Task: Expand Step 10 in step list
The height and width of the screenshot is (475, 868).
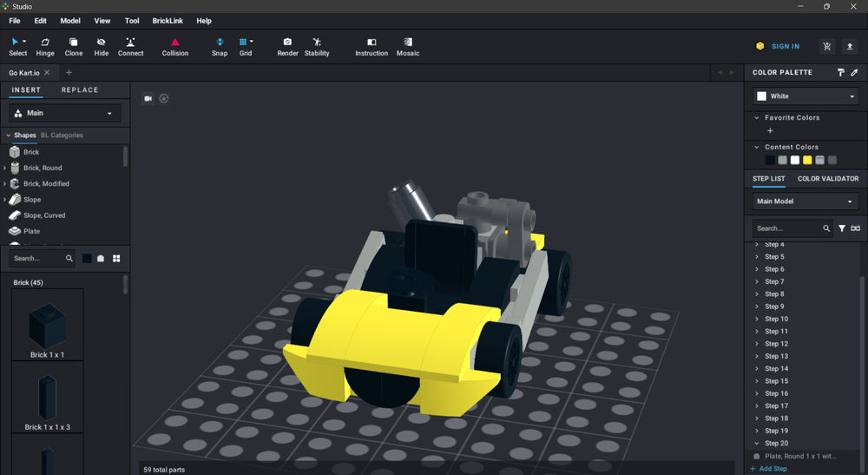Action: 757,319
